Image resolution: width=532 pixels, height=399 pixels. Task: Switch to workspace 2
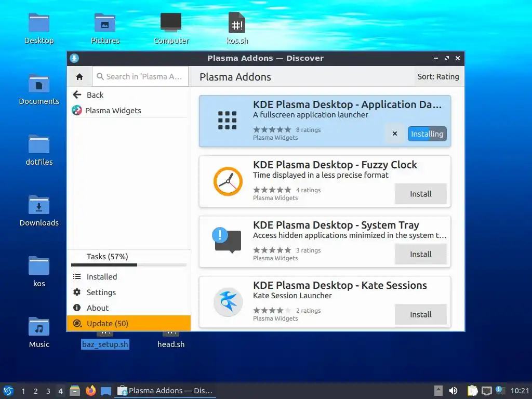click(x=36, y=391)
